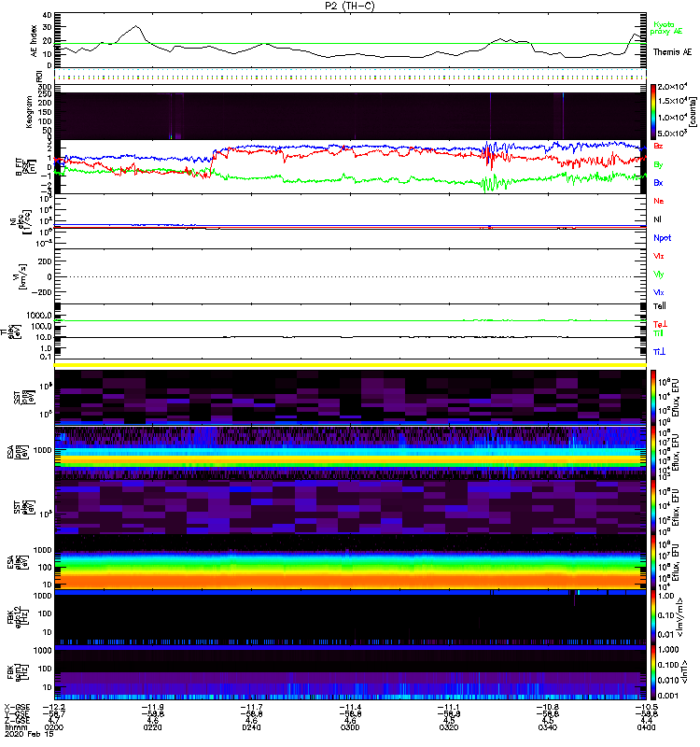Click the ESA electrons Eflux color bar

[x=653, y=563]
